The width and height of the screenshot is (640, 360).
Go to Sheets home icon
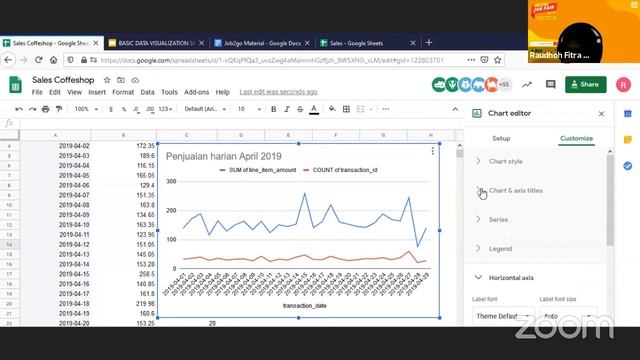pos(15,85)
